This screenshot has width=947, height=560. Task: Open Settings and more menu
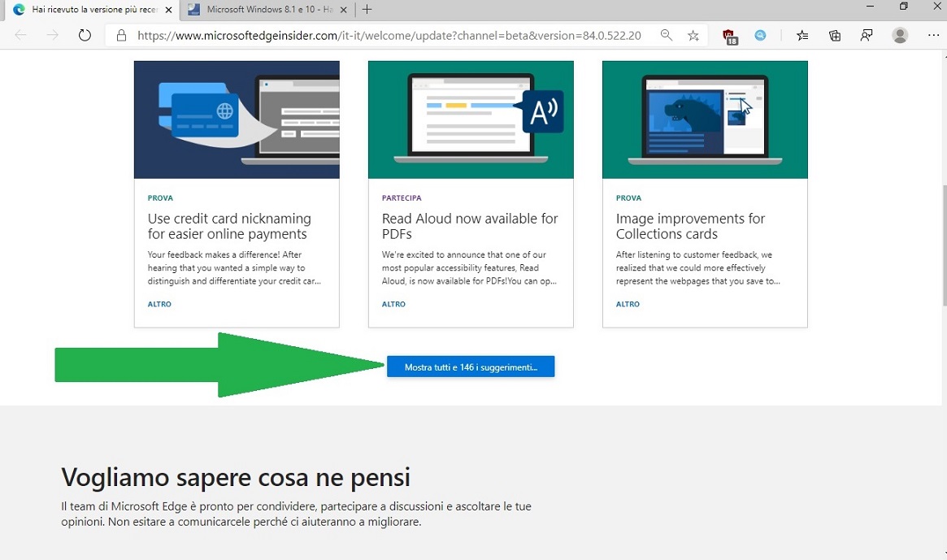pos(934,36)
